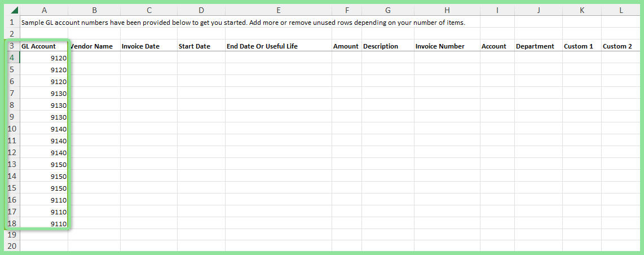Select row 10 header
Viewport: 644px width, 255px height.
pyautogui.click(x=12, y=129)
